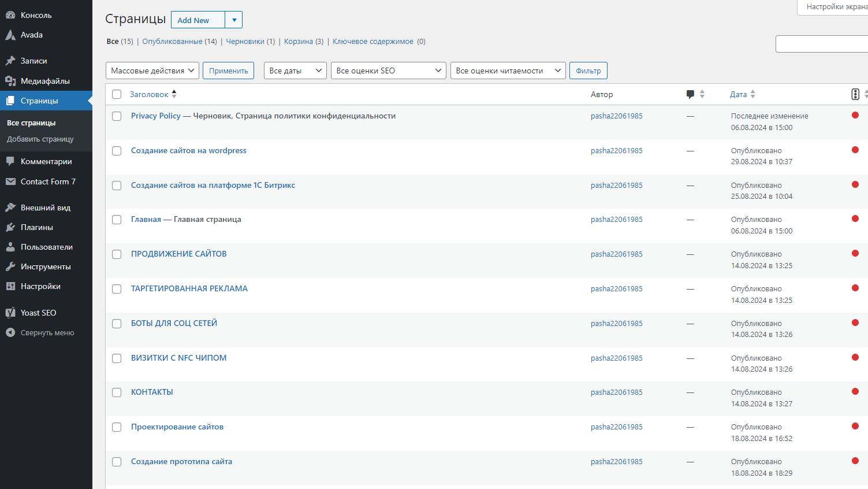The image size is (868, 489).
Task: Click the Автор column header
Action: point(602,94)
